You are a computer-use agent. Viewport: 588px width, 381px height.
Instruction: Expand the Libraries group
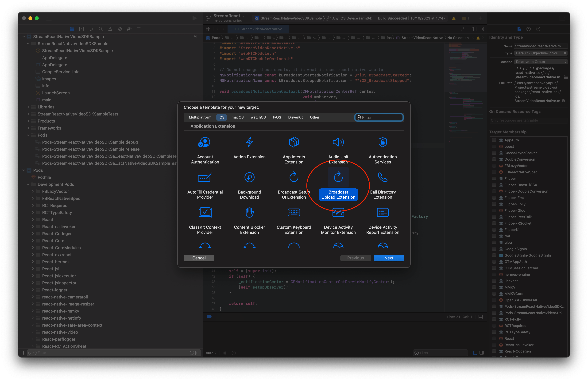click(x=28, y=107)
